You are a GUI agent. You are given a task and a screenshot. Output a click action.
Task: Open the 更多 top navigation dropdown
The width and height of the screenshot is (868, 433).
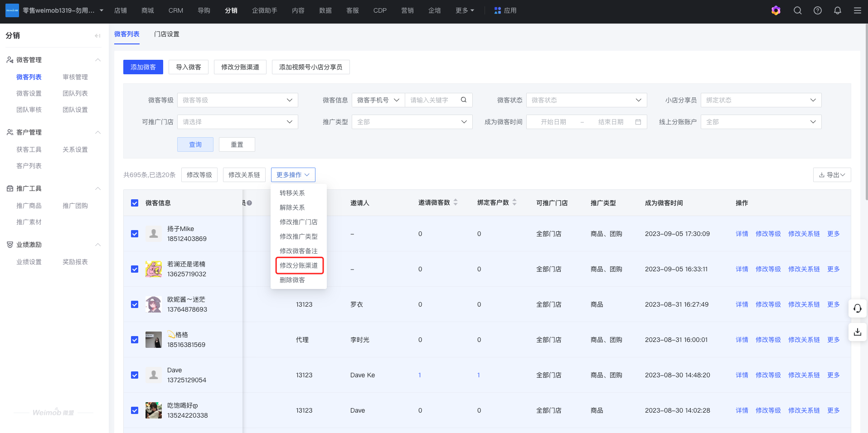[465, 10]
